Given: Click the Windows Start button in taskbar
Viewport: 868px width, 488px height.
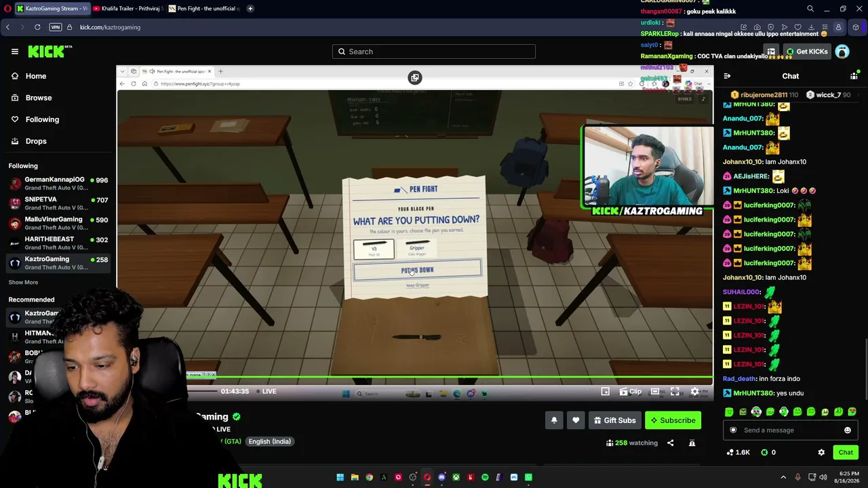Looking at the screenshot, I should click(x=340, y=477).
